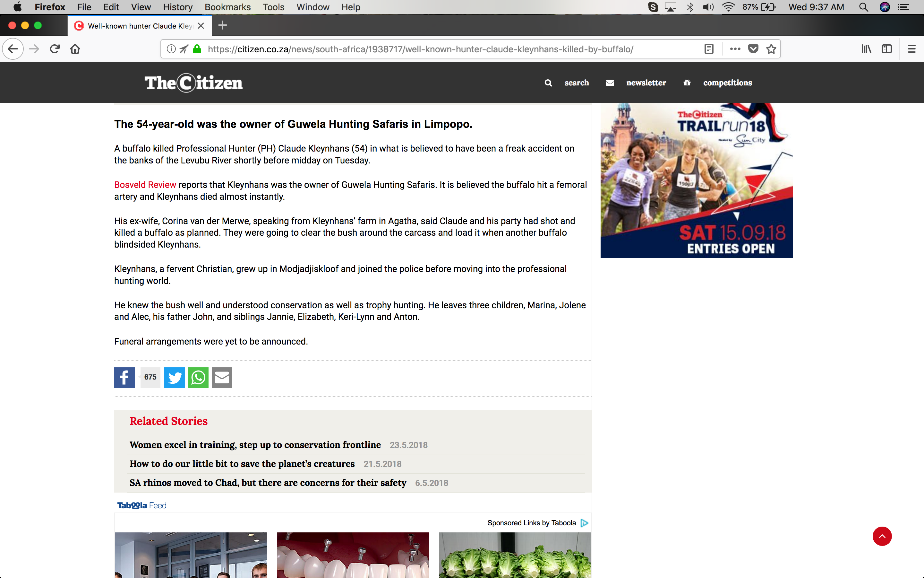
Task: Select the Well-known hunter Claude Kleynhans tab
Action: (x=140, y=26)
